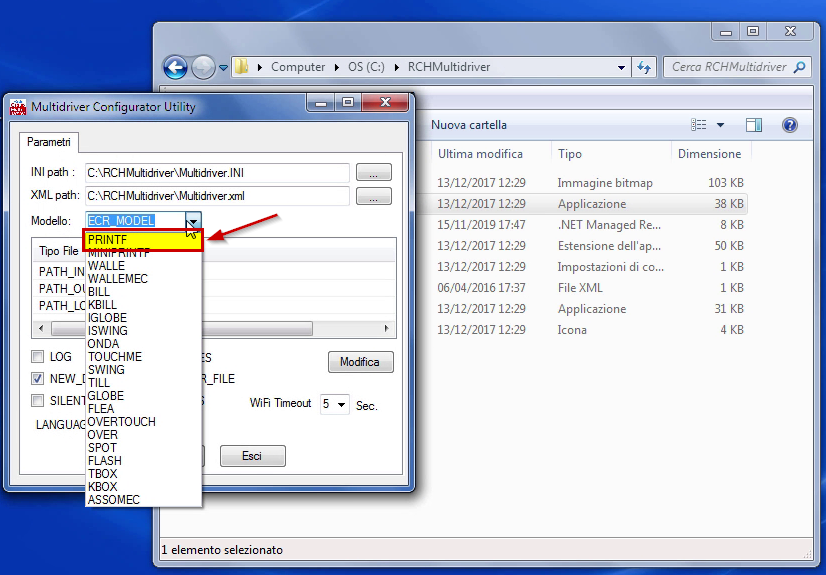Switch to the Parametri tab

49,142
